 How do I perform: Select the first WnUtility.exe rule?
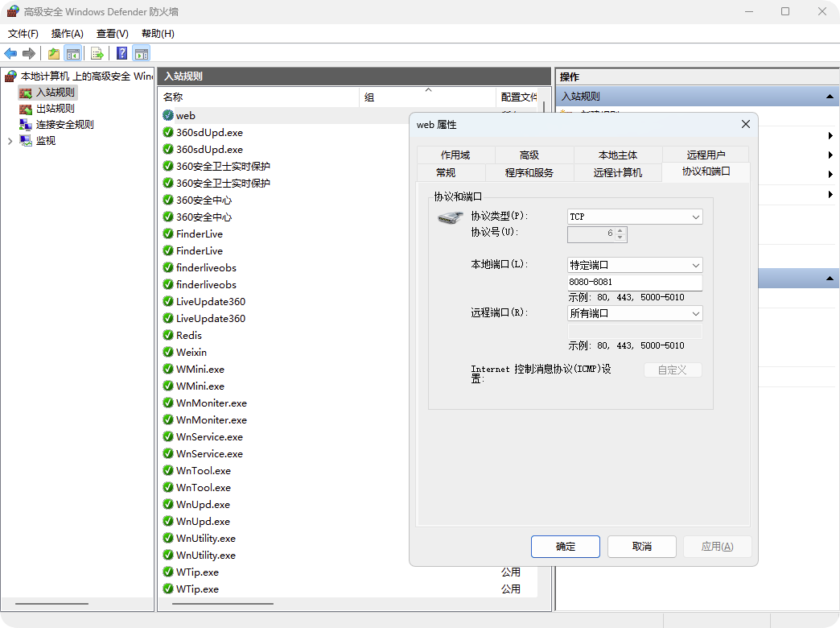[x=206, y=538]
